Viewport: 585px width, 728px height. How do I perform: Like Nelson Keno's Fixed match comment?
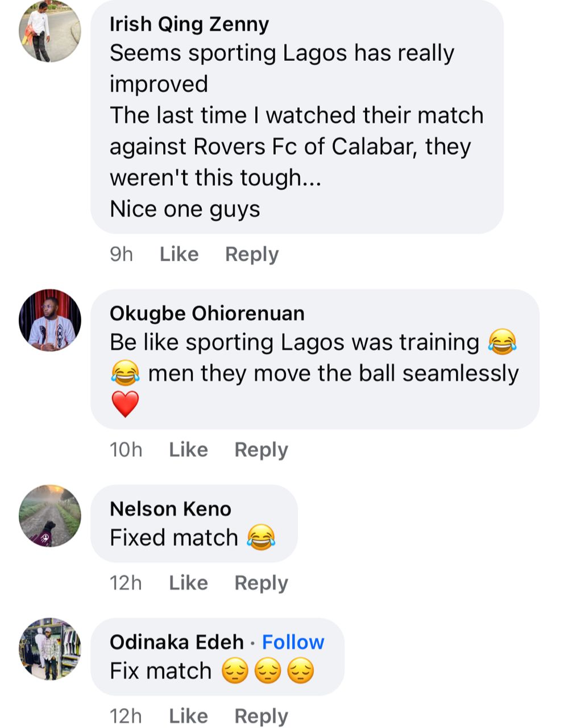tap(188, 582)
